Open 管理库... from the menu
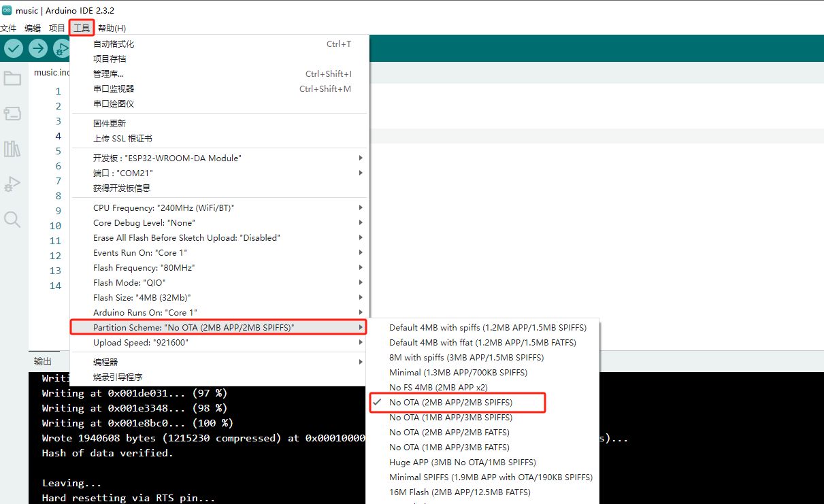 click(x=219, y=73)
